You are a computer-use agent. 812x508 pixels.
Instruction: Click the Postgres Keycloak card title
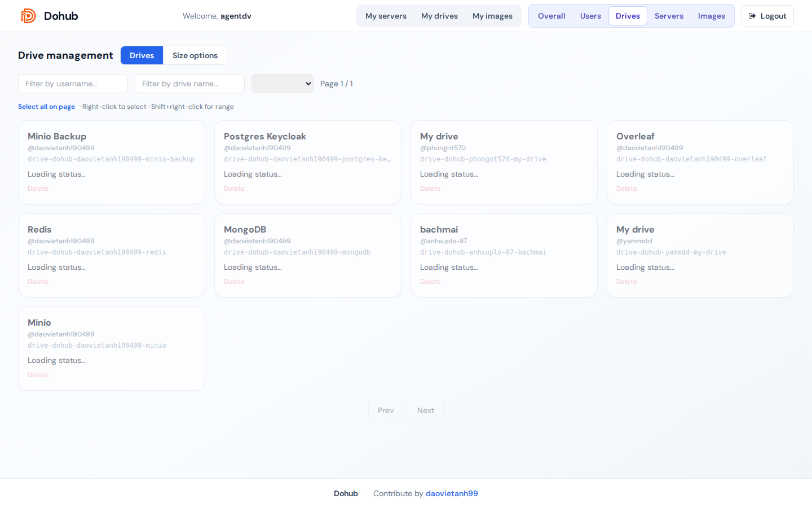(265, 136)
